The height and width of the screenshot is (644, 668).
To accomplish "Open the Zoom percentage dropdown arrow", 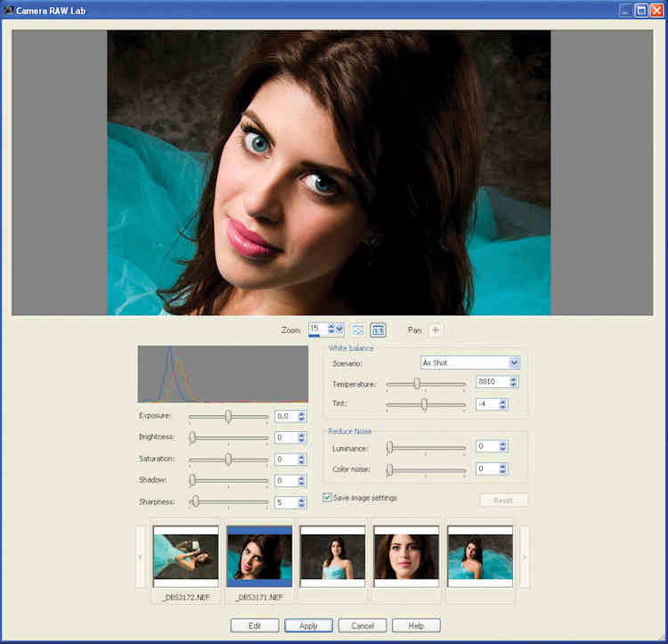I will pos(340,330).
